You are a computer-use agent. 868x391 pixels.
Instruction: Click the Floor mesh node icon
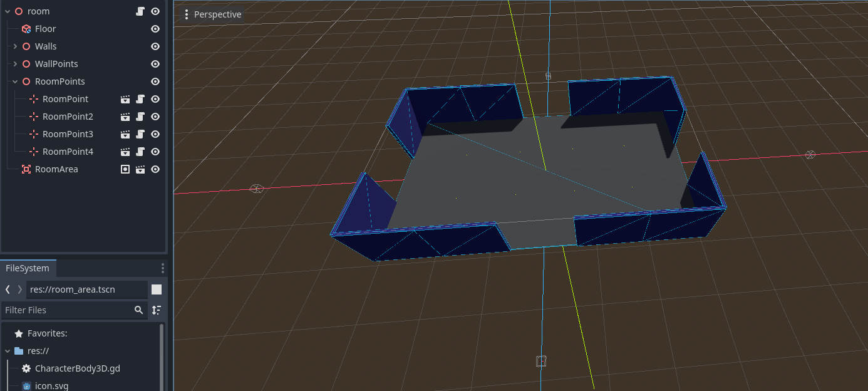(26, 29)
